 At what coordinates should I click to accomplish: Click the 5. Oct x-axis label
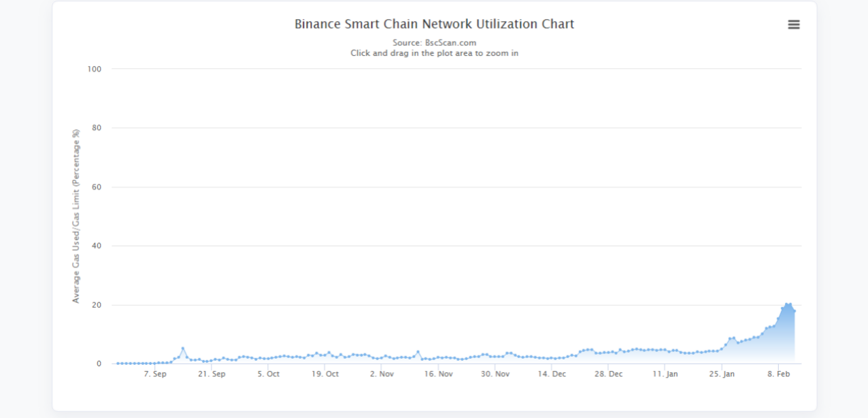(x=268, y=374)
